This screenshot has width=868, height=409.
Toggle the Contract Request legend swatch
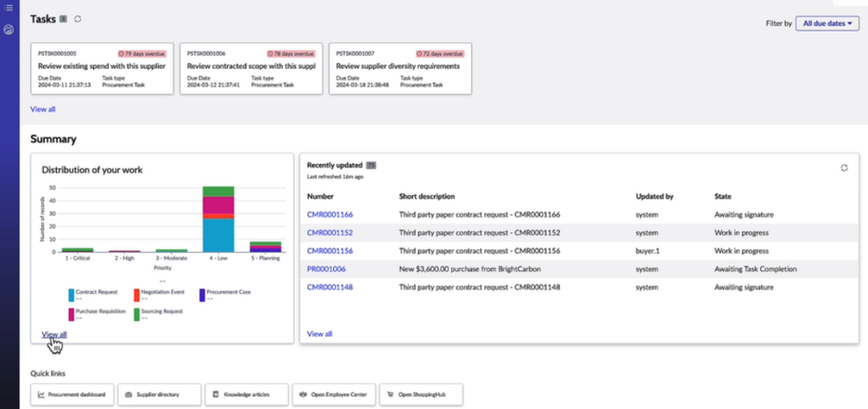coord(71,295)
